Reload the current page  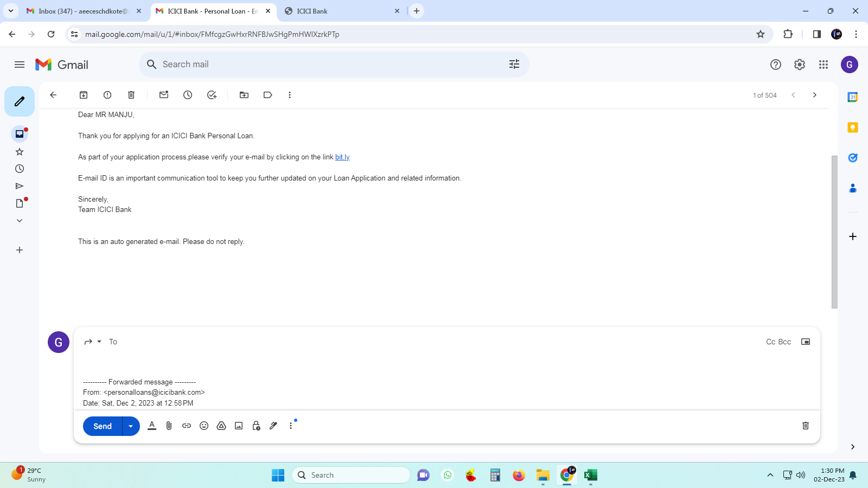point(51,34)
